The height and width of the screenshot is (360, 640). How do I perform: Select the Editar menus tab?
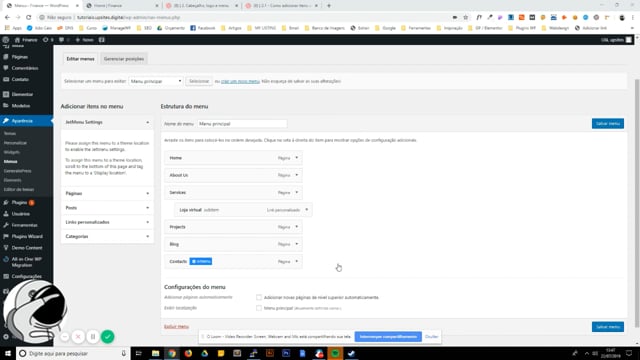(80, 59)
